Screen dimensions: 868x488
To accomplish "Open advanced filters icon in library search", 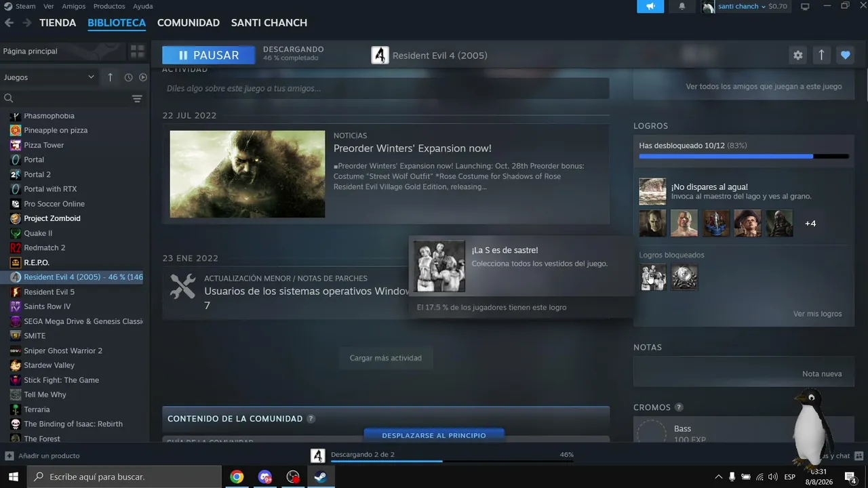I will [x=137, y=98].
